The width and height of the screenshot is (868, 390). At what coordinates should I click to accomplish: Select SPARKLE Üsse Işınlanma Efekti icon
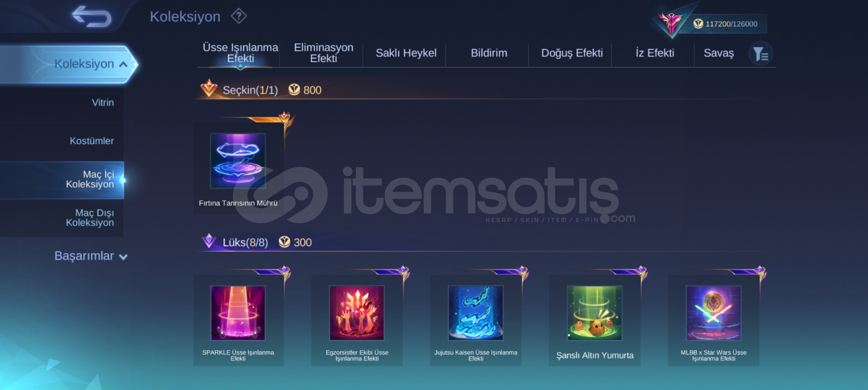238,313
